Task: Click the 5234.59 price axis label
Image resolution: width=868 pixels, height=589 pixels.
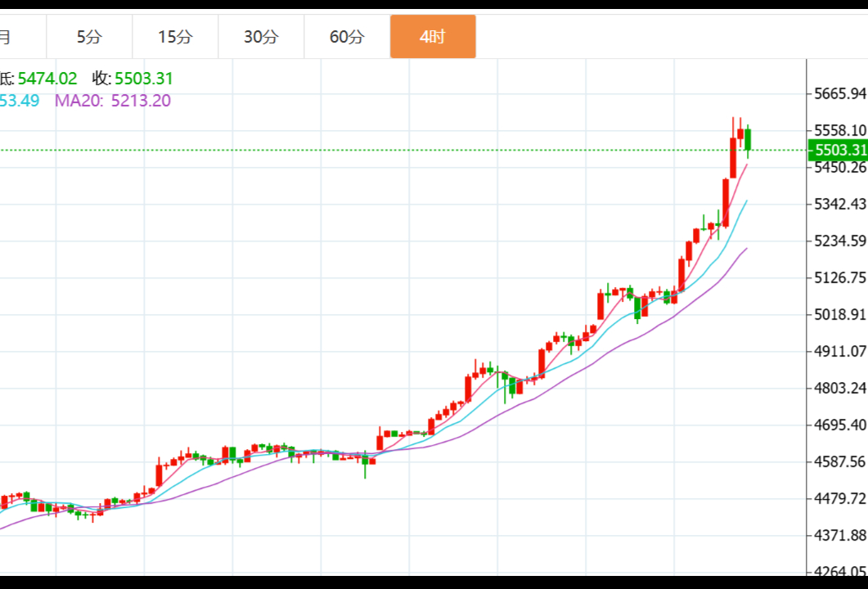Action: point(839,241)
